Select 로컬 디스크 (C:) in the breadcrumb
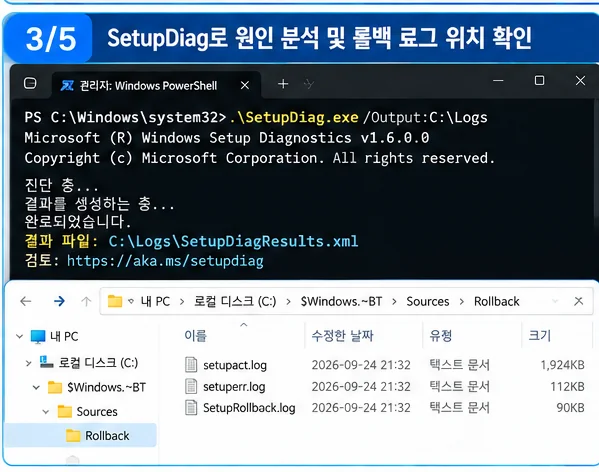This screenshot has height=472, width=599. coord(235,302)
